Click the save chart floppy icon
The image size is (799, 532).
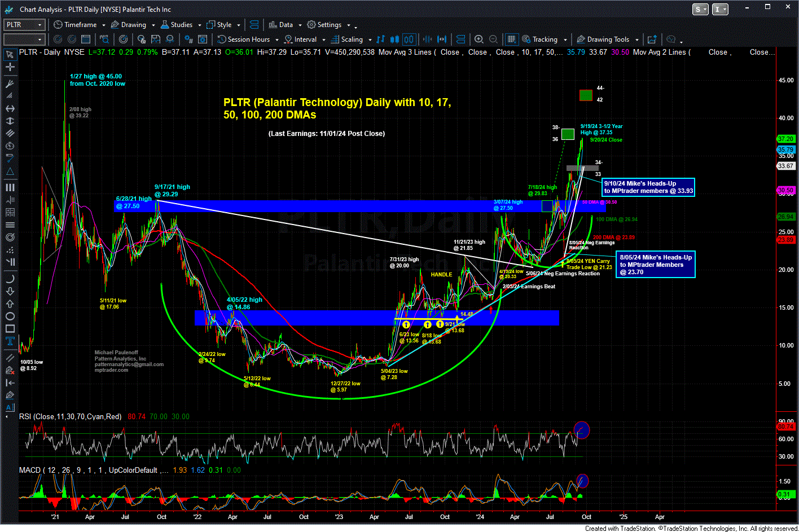[155, 39]
